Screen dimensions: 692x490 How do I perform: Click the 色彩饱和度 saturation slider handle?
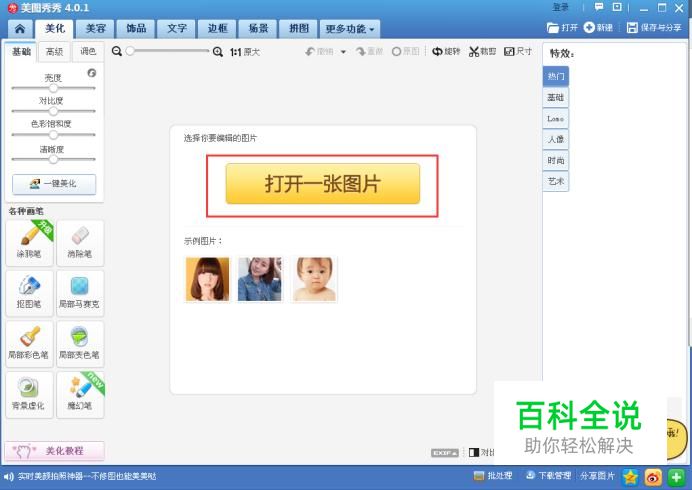[x=53, y=134]
